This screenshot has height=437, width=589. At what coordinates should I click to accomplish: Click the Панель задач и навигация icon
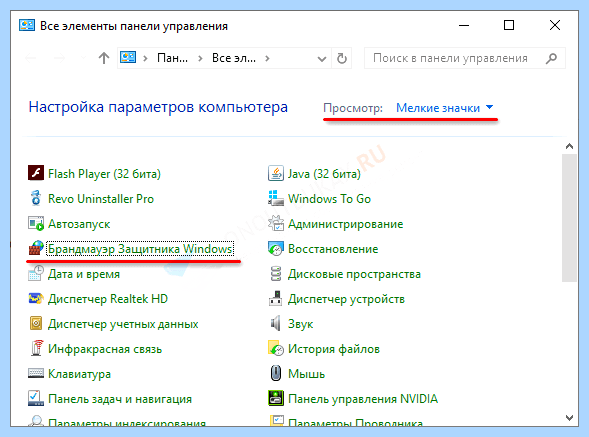click(x=36, y=398)
